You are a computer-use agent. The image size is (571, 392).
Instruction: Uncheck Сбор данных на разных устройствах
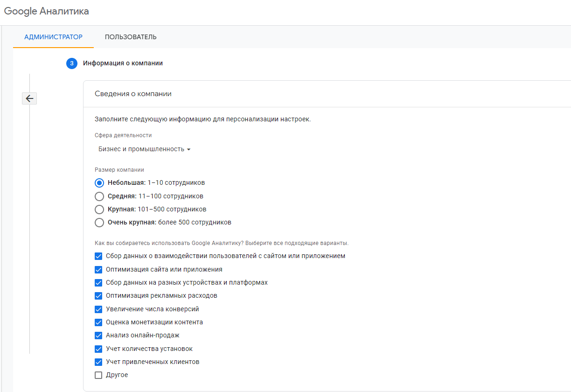tap(98, 282)
